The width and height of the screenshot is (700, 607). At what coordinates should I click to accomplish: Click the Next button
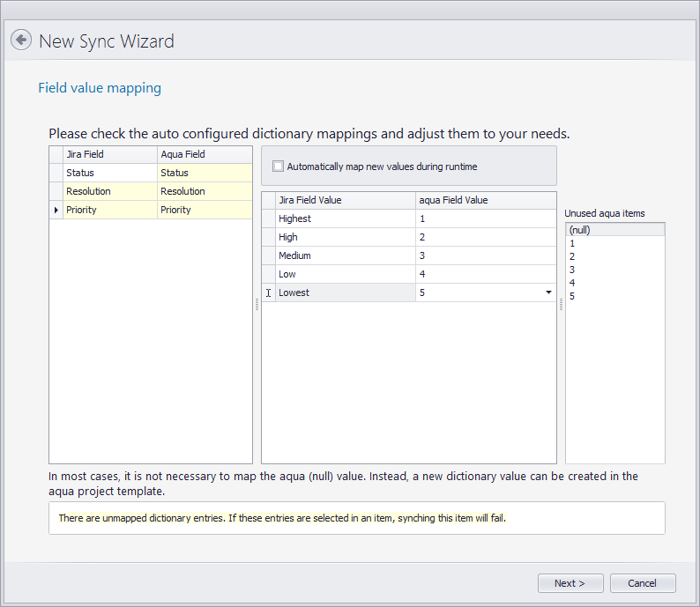(570, 583)
